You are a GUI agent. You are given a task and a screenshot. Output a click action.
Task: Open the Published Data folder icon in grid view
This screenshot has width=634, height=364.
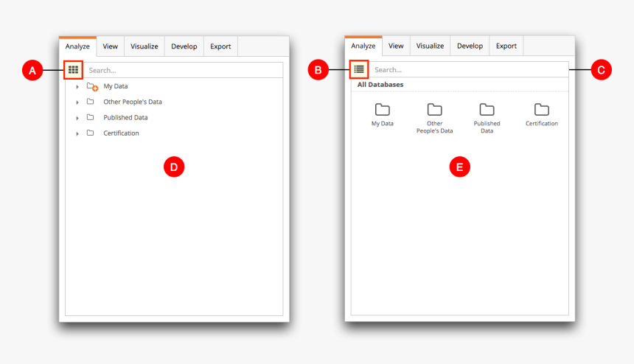[x=487, y=110]
